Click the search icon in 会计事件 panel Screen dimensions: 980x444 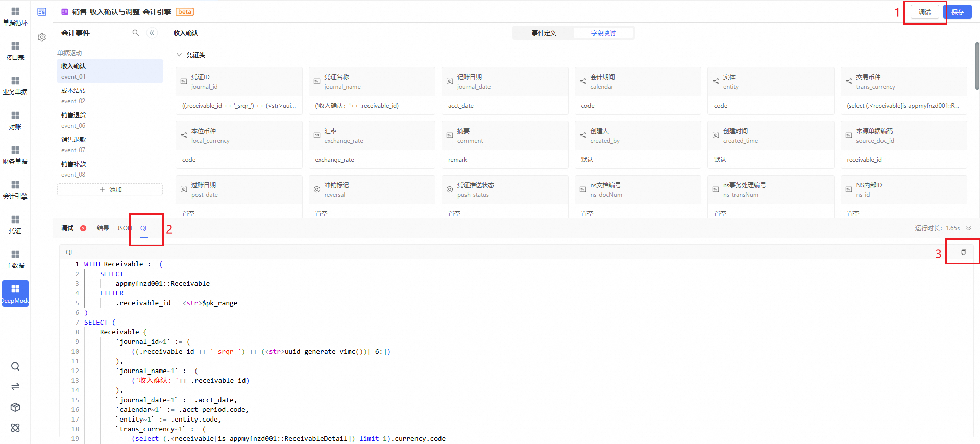136,33
